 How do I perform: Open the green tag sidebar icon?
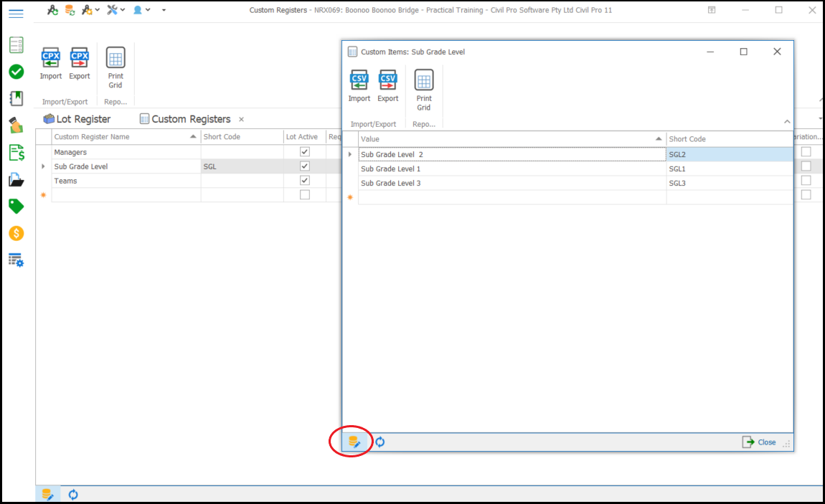tap(16, 206)
